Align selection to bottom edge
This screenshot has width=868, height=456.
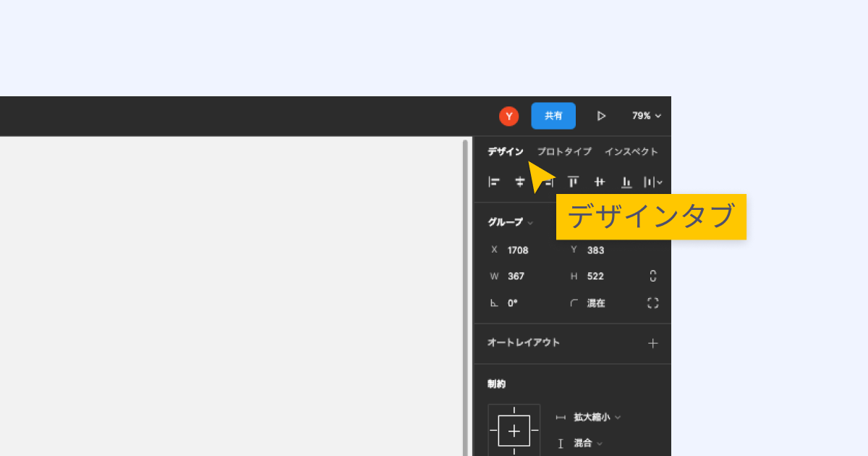tap(626, 182)
